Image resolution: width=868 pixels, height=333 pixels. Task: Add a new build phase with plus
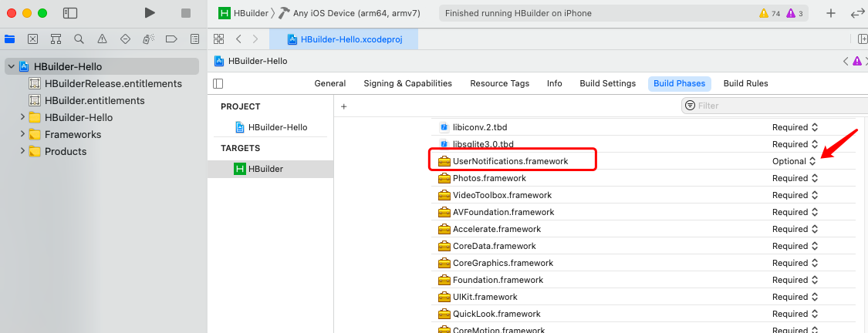(344, 106)
